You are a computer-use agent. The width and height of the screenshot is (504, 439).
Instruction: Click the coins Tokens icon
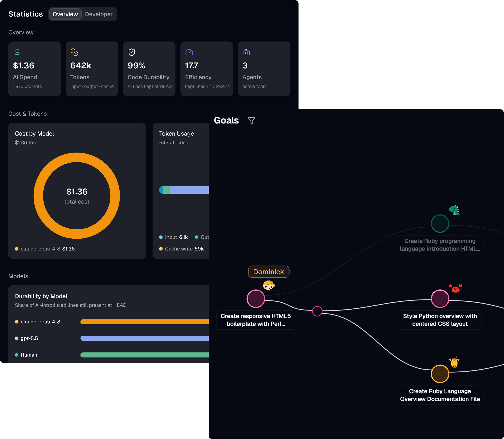pos(74,52)
